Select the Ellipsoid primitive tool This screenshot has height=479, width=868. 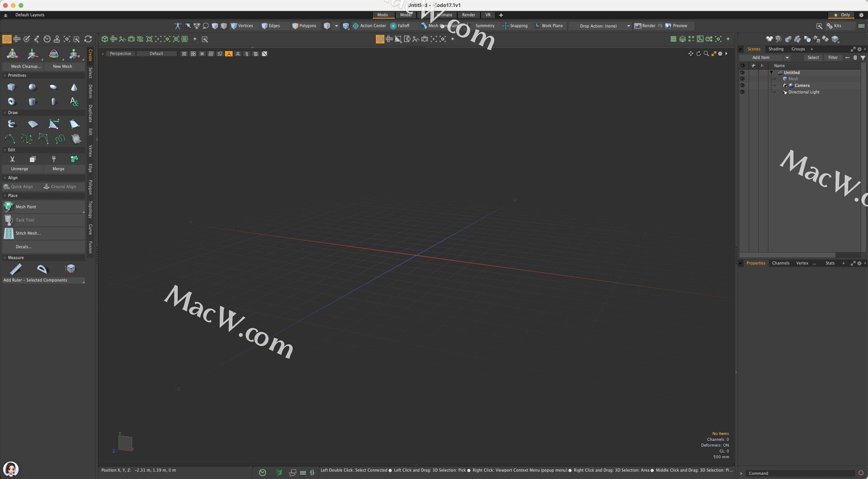(x=53, y=87)
